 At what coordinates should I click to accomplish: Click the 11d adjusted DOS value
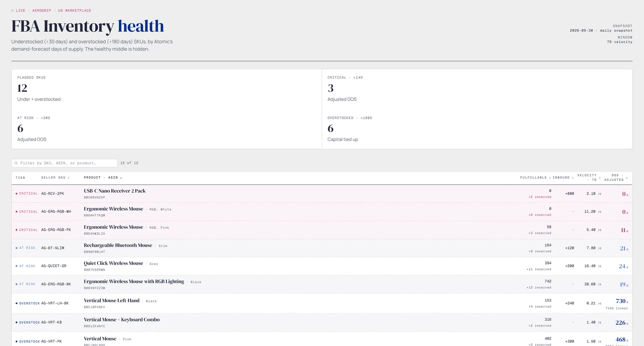point(624,230)
